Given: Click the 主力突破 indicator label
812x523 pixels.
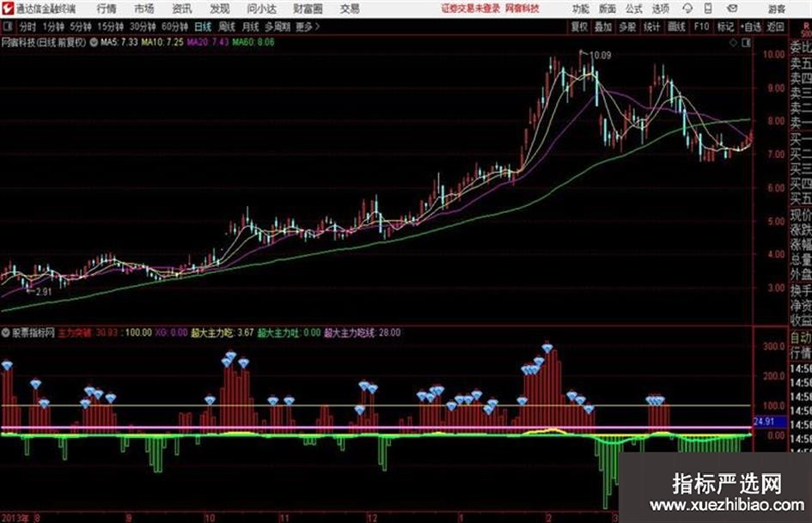Looking at the screenshot, I should click(74, 333).
